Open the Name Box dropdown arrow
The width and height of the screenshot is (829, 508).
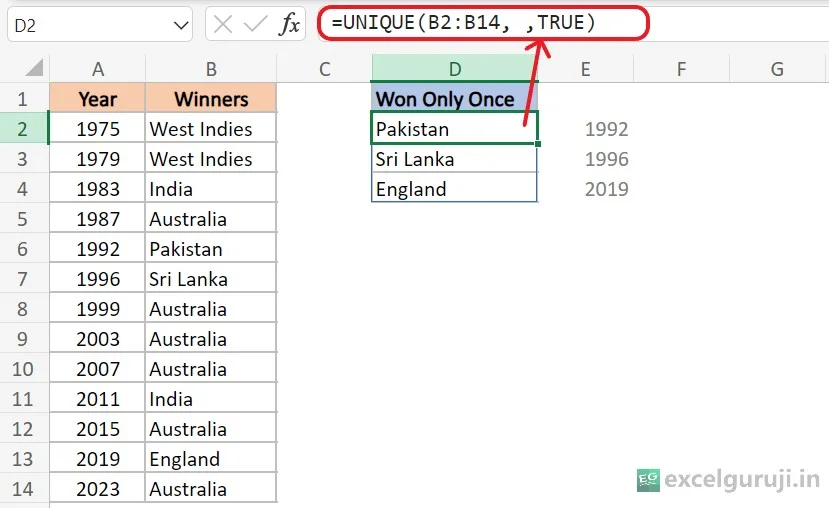(x=181, y=25)
